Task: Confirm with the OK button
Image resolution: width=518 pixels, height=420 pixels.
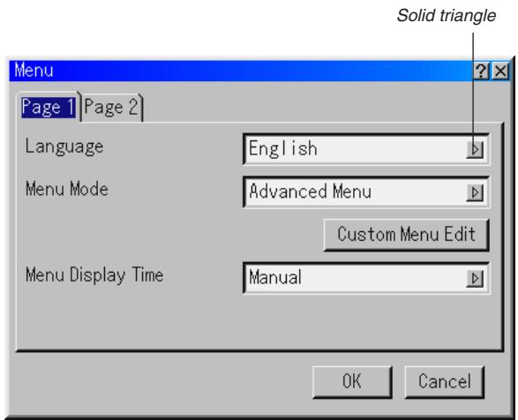Action: click(x=352, y=382)
